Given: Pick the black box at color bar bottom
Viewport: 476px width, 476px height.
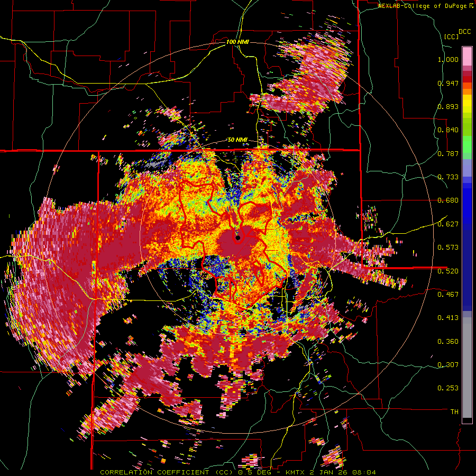Looking at the screenshot, I should (467, 420).
